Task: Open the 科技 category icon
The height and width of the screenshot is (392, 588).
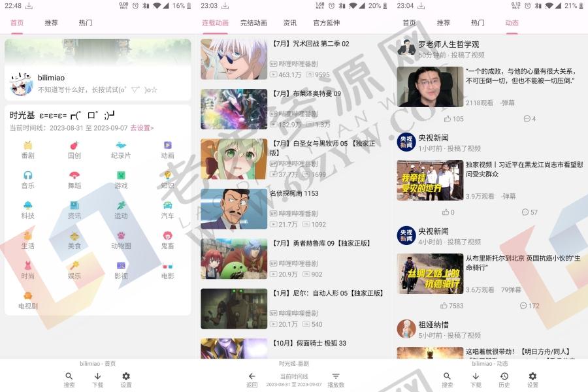Action: [27, 205]
